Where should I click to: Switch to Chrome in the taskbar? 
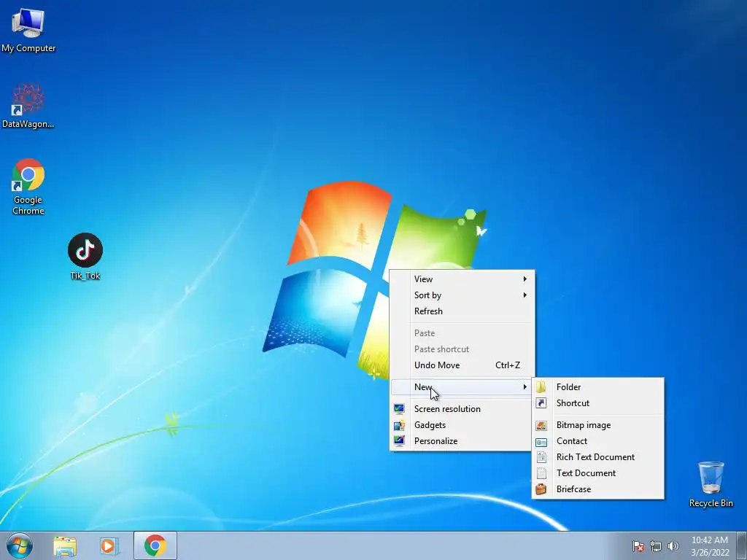[155, 545]
